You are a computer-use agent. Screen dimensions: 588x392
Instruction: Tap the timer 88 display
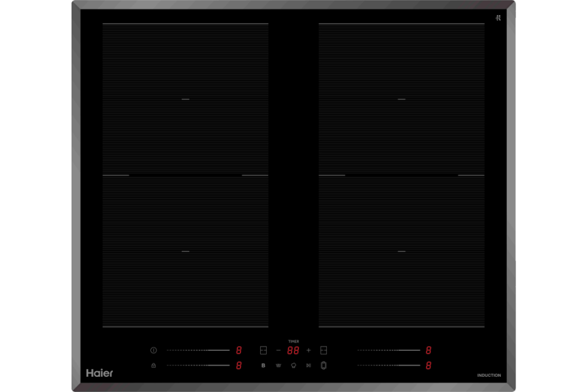pyautogui.click(x=293, y=351)
